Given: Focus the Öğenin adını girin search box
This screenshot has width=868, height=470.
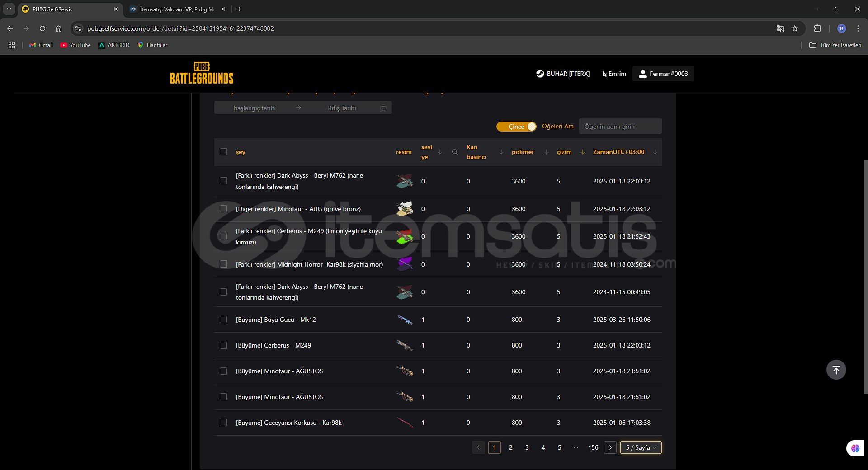Looking at the screenshot, I should [620, 127].
